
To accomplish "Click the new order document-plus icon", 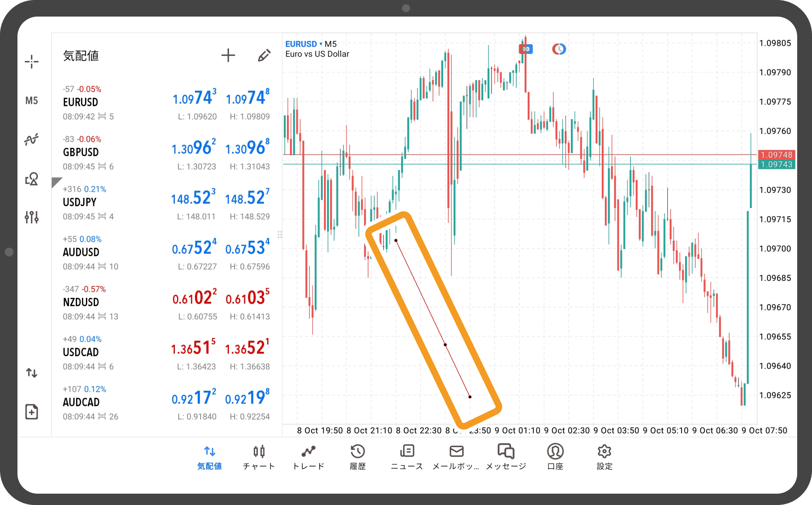I will [31, 412].
